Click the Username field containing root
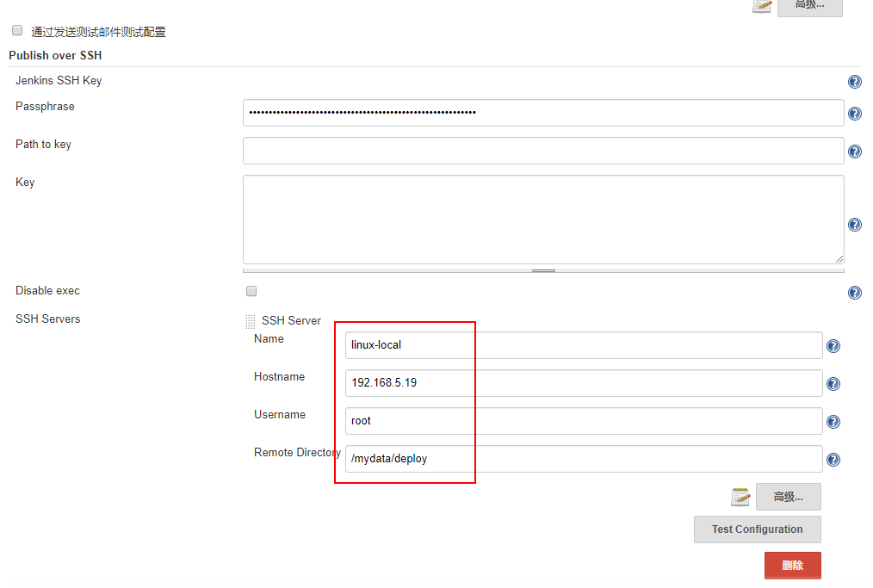Screen dimensions: 873x588 click(584, 421)
